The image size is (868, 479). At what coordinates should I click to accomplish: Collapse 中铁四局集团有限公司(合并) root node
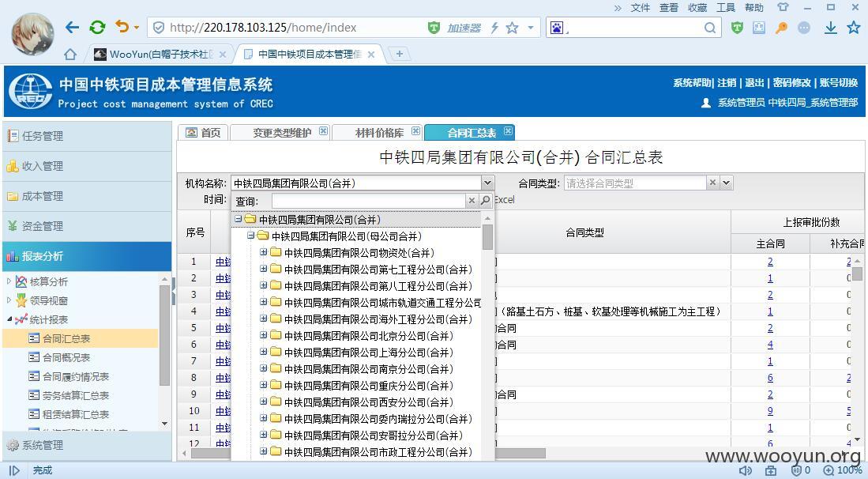[238, 219]
